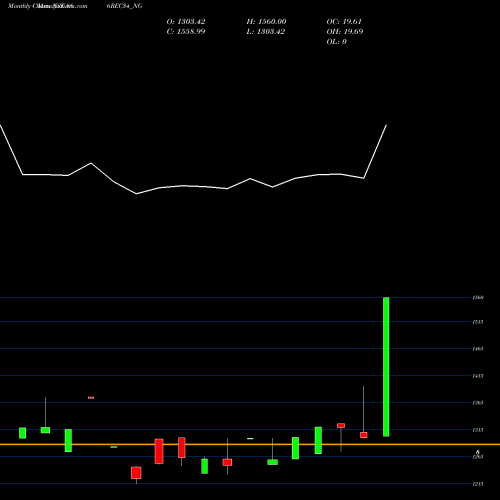500x500 pixels.
Task: Click the small red dash candle near 1365
Action: pos(91,397)
